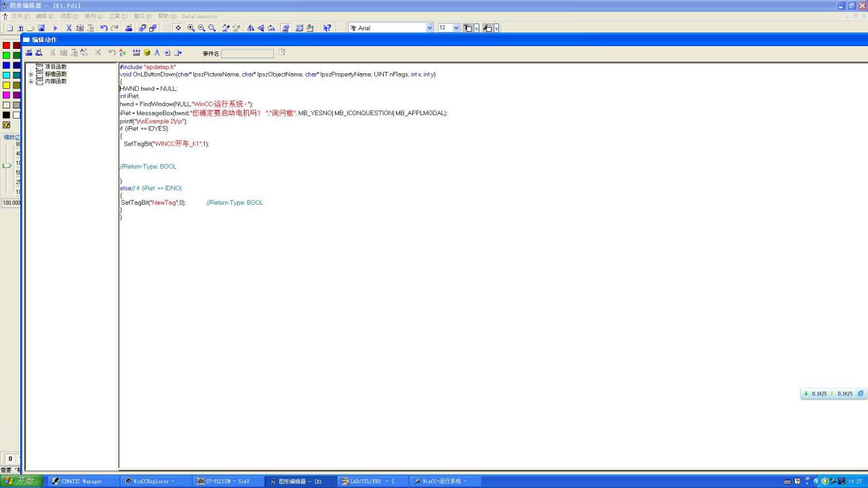Click the yellow cube compile icon
Image resolution: width=868 pixels, height=488 pixels.
(x=146, y=52)
